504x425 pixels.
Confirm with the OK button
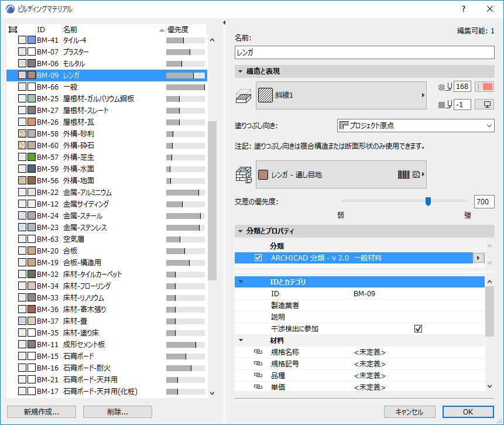coord(468,412)
